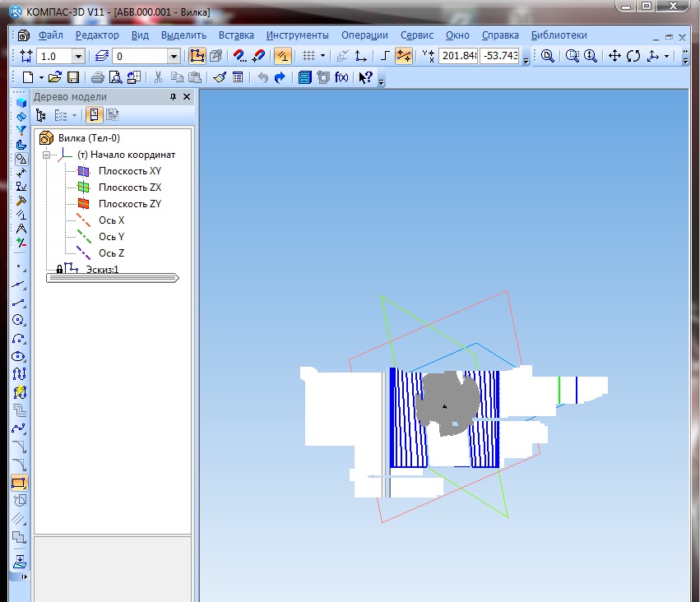The height and width of the screenshot is (602, 700).
Task: Click the Pan view move icon
Action: tap(614, 56)
